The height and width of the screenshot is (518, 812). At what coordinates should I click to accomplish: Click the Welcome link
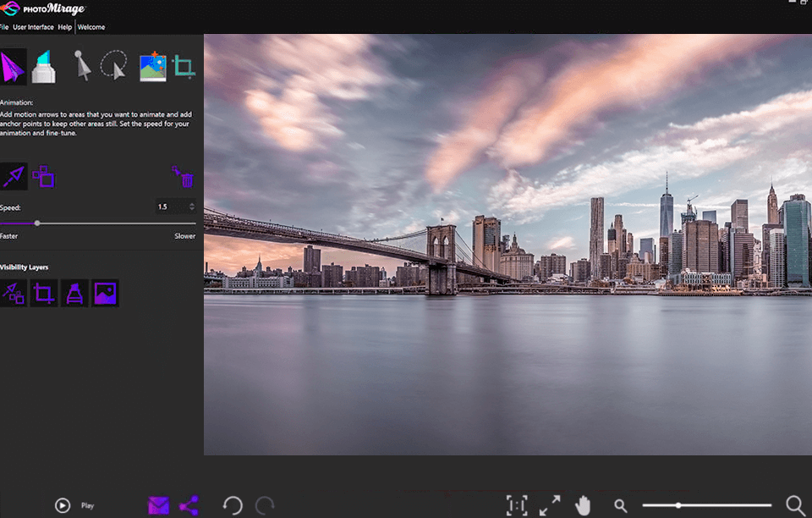pyautogui.click(x=91, y=27)
